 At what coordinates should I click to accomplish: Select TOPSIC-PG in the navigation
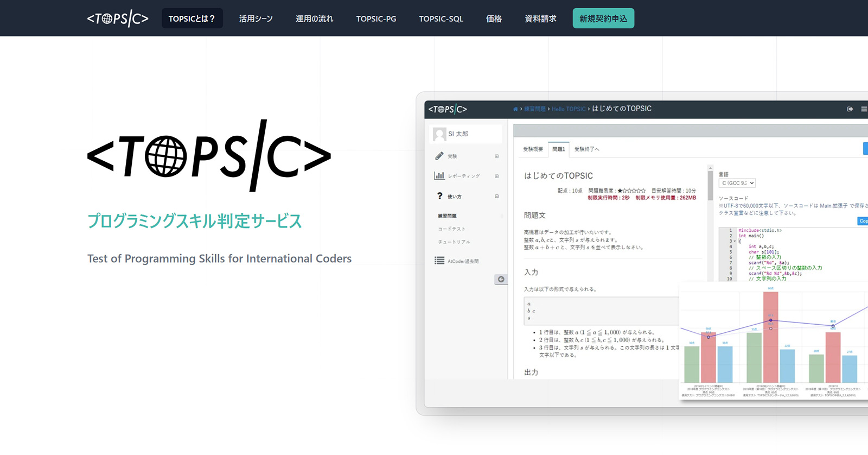pyautogui.click(x=376, y=18)
